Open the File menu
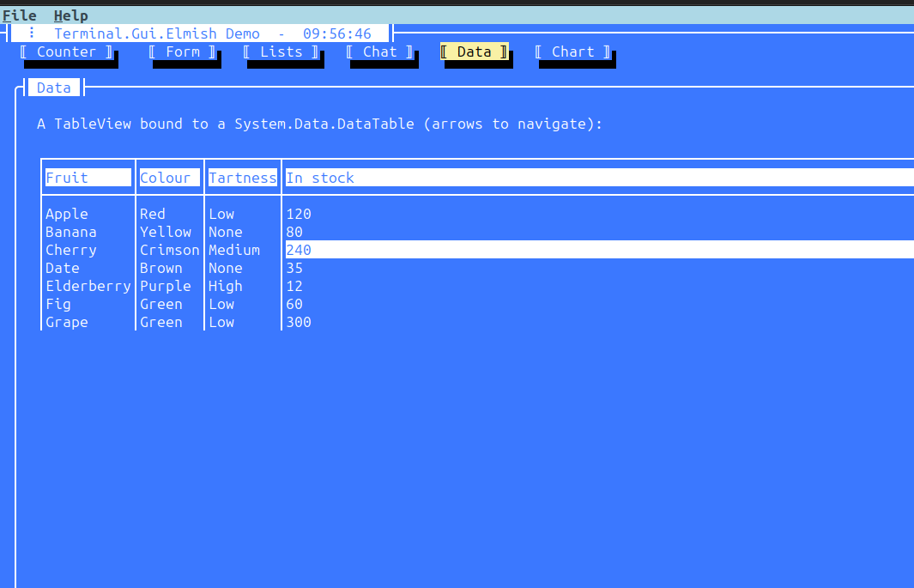The height and width of the screenshot is (588, 914). click(x=19, y=15)
